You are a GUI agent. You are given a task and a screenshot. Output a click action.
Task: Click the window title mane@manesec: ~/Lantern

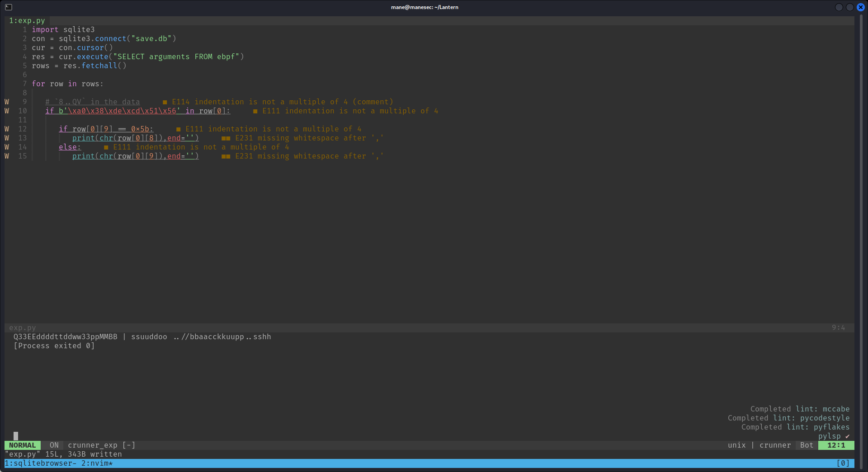click(x=425, y=7)
